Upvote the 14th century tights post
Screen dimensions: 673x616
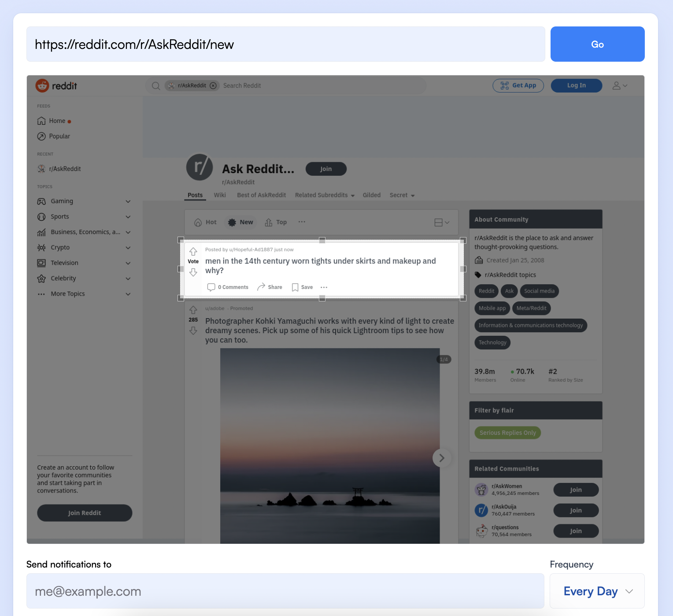coord(193,252)
